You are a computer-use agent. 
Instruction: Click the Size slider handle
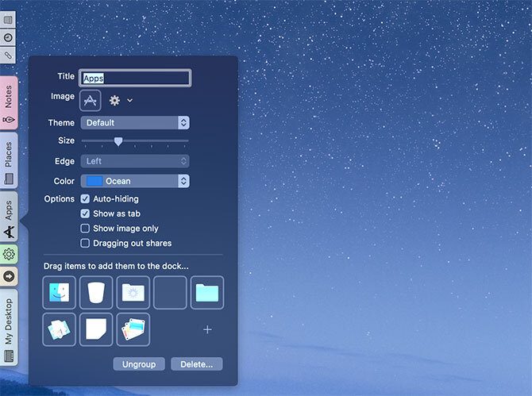coord(118,141)
